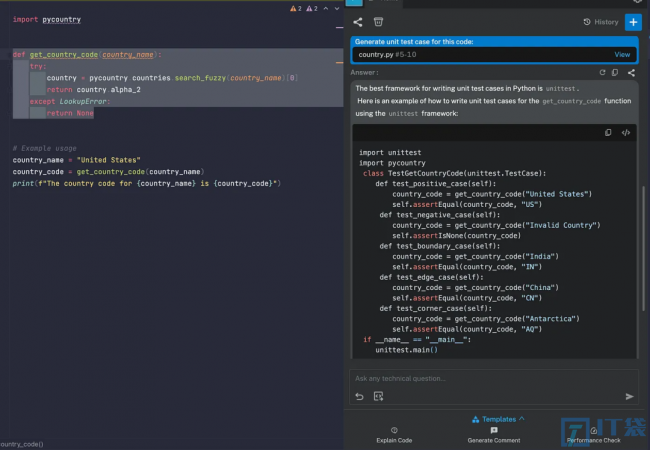This screenshot has height=450, width=650.
Task: Collapse the Templates section
Action: click(498, 419)
